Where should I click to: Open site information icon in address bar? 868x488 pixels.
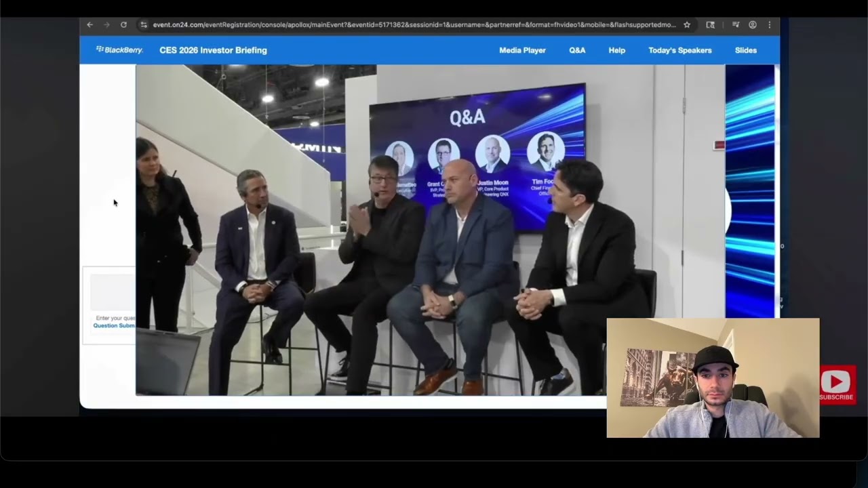coord(143,24)
